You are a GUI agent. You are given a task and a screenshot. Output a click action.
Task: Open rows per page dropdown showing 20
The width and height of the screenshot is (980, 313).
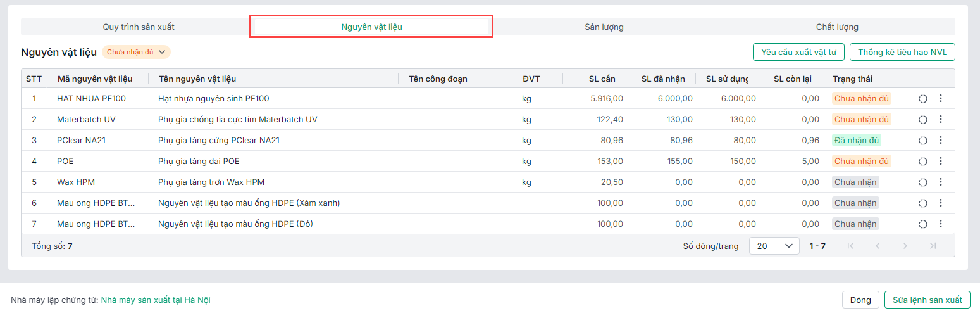[x=774, y=246]
